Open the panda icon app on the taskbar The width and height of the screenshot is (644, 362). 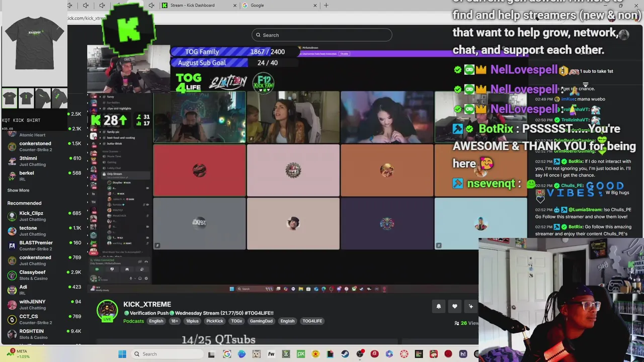[286, 354]
